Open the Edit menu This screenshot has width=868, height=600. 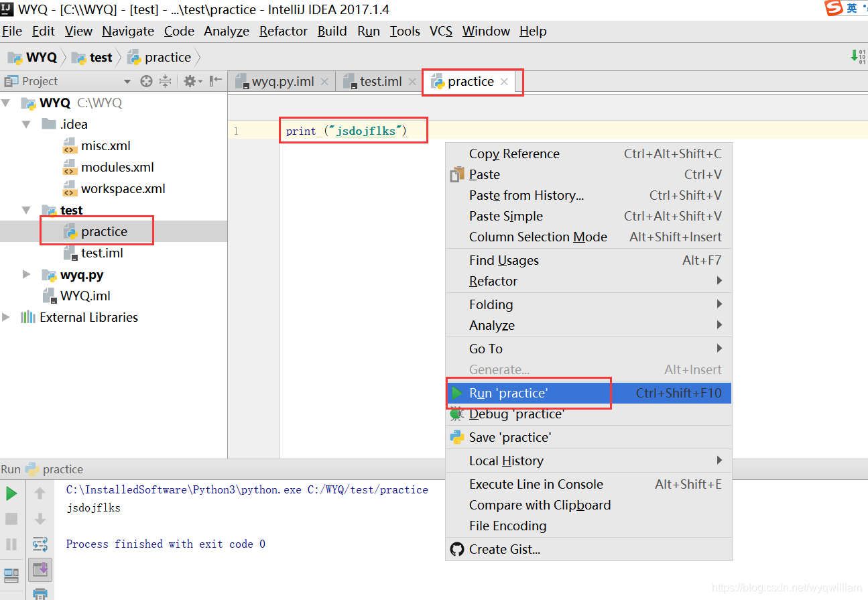44,32
